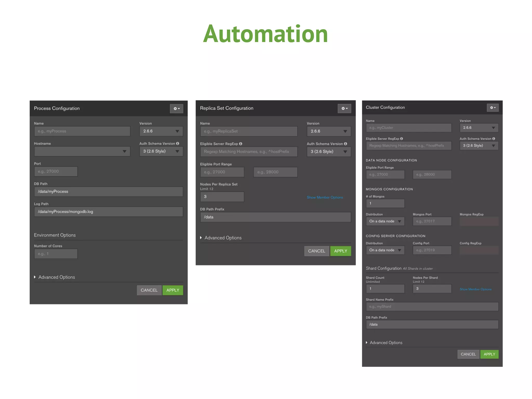Focus Port field in Process Configuration
Viewport: 532px width, 399px height.
point(56,171)
